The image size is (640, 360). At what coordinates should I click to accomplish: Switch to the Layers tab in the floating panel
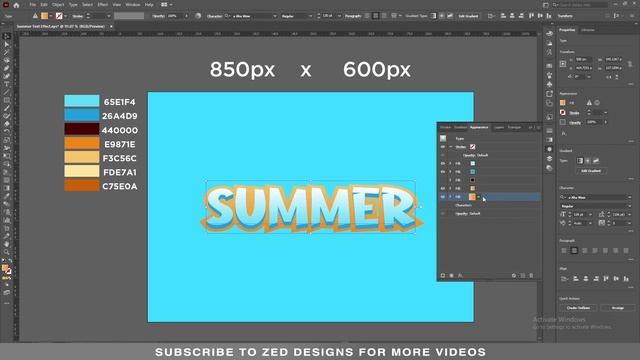pos(499,127)
